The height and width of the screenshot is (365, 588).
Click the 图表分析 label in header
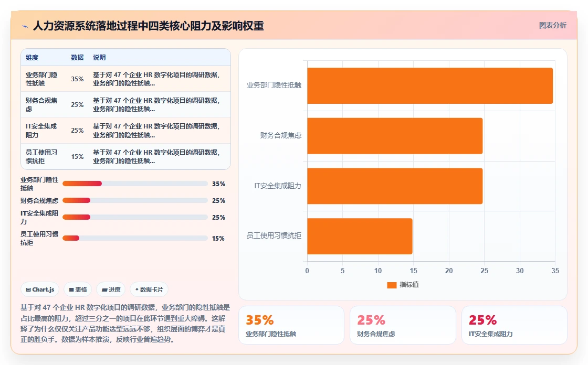pos(552,26)
